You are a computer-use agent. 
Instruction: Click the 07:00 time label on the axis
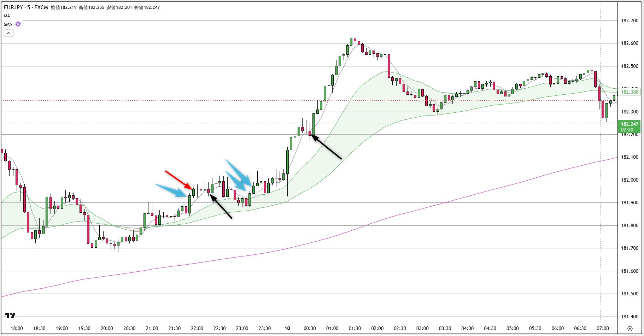click(603, 328)
